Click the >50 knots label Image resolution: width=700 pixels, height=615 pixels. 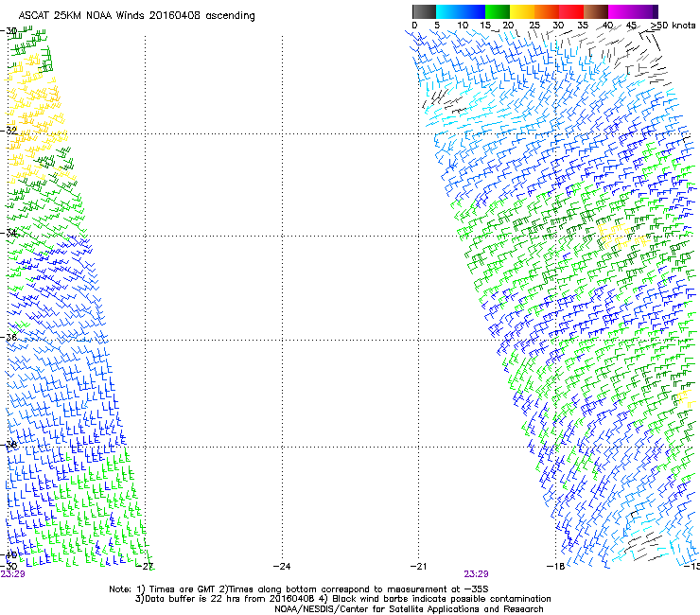pos(673,26)
